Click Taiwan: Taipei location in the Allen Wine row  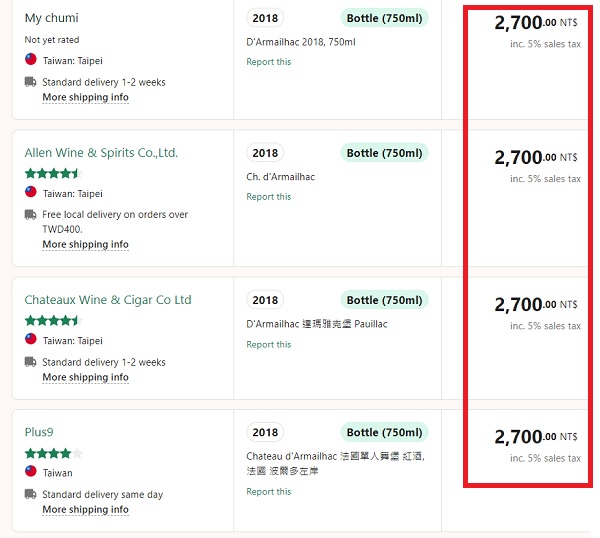73,194
